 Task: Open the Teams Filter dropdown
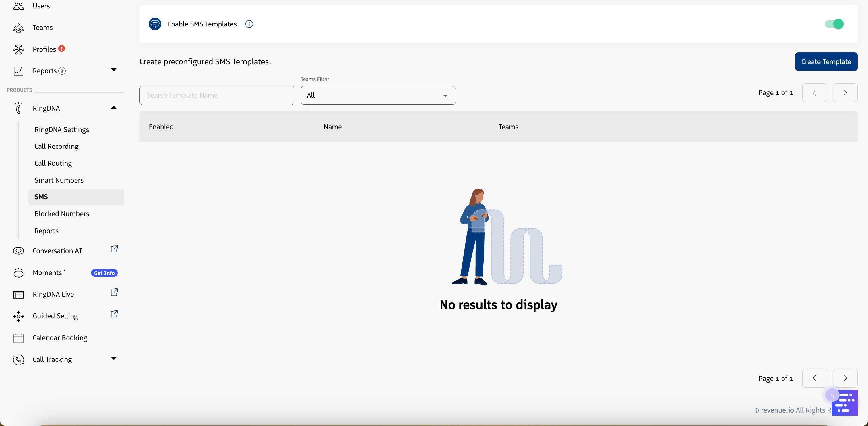tap(378, 95)
